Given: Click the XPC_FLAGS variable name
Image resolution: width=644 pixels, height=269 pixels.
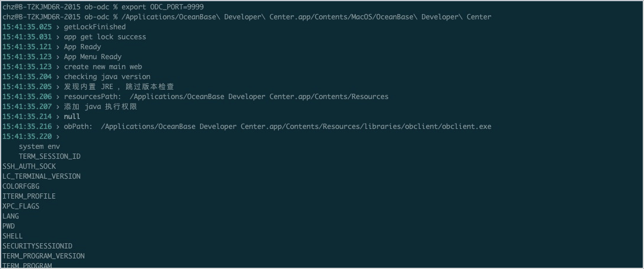Looking at the screenshot, I should click(21, 206).
